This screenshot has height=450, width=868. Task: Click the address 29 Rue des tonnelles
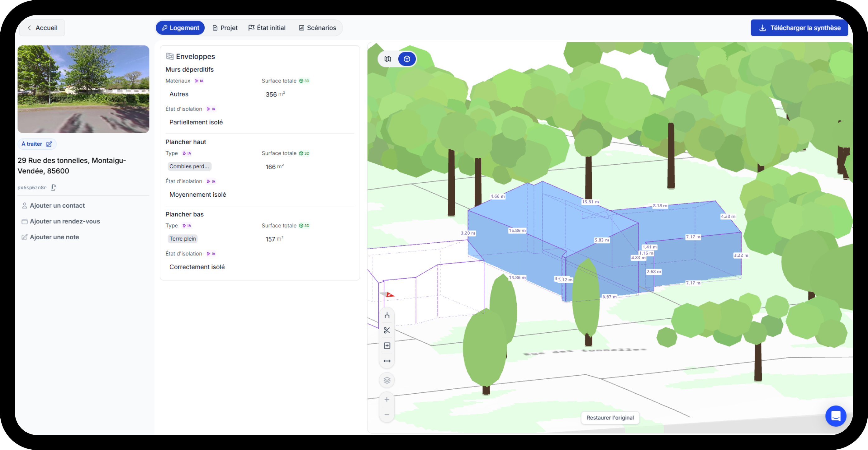point(72,166)
